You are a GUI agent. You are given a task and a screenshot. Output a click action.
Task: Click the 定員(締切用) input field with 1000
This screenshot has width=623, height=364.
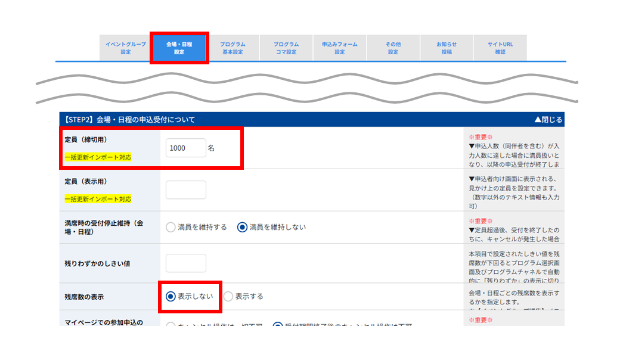coord(185,148)
